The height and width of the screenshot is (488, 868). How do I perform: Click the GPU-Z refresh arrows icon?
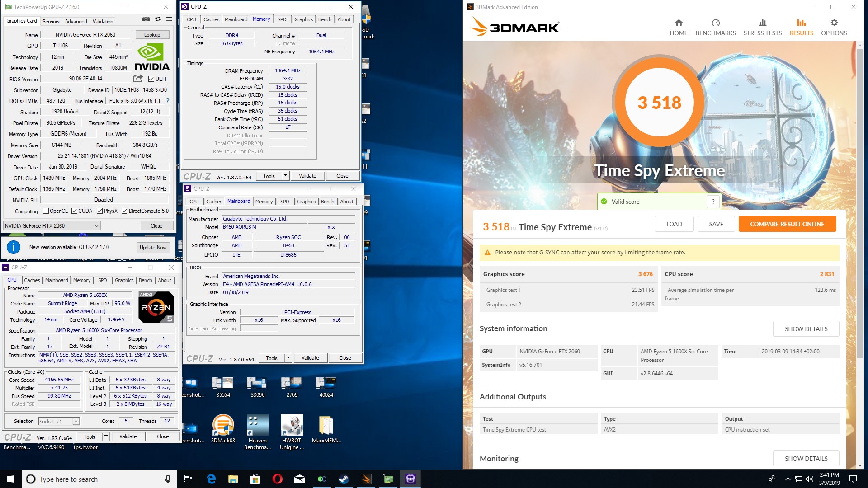[158, 19]
